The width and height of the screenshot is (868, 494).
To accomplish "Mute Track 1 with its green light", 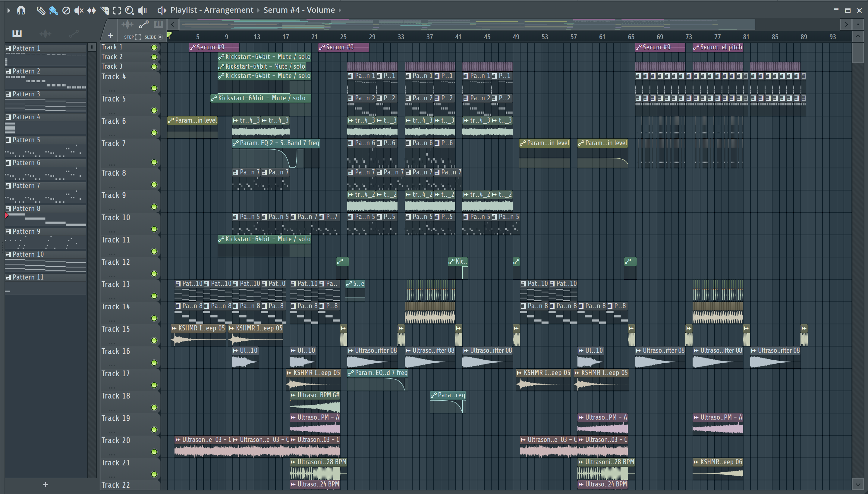I will 154,47.
